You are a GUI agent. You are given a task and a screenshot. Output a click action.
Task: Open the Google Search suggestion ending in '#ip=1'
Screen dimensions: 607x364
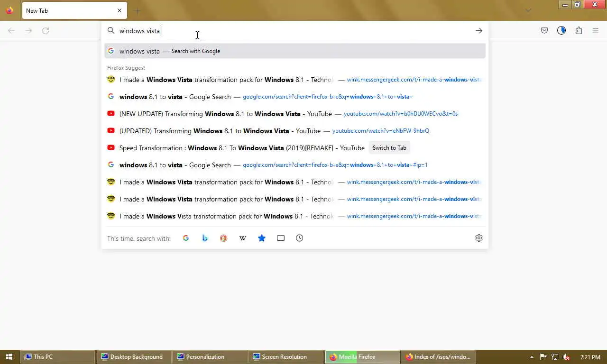tap(295, 165)
